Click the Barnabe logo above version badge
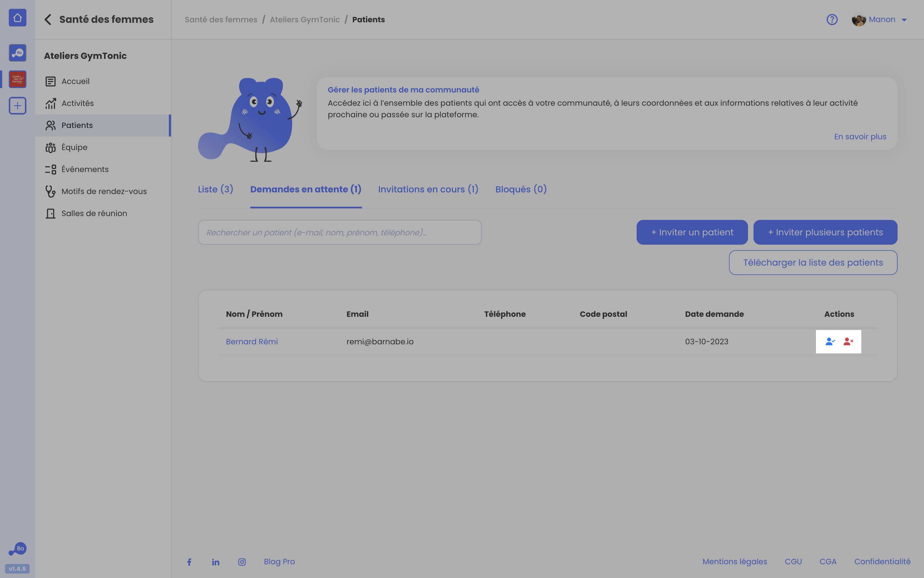 click(x=18, y=549)
